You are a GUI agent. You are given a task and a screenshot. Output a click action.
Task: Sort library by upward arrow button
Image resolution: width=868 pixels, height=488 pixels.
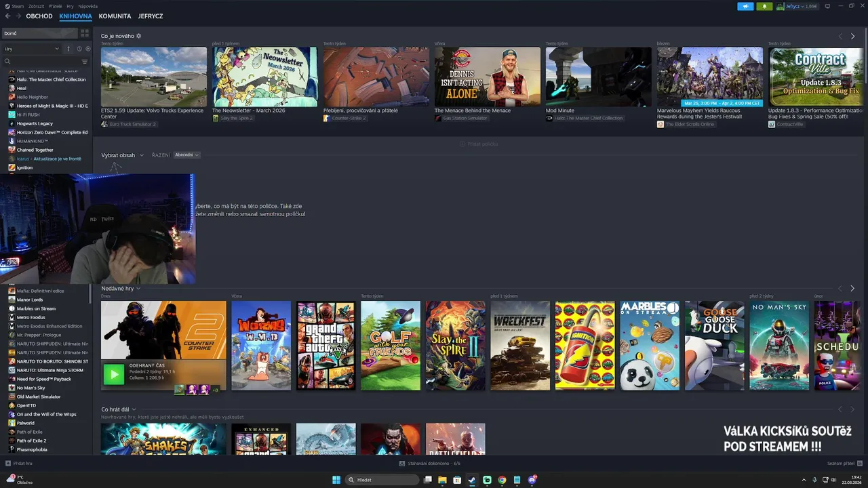[68, 49]
